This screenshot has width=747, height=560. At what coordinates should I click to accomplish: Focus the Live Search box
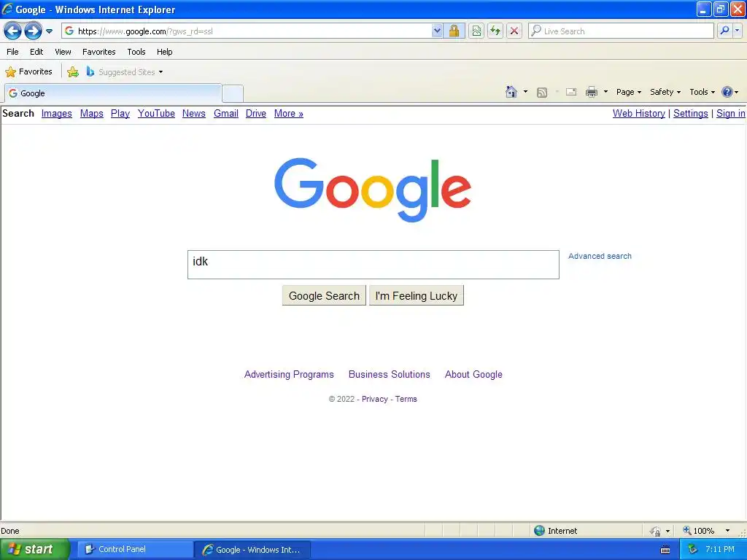pos(622,31)
